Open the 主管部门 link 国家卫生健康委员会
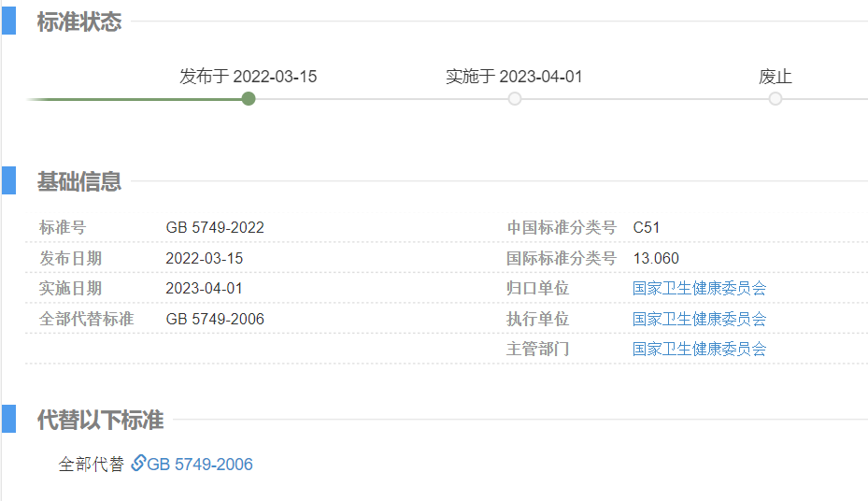 point(699,349)
